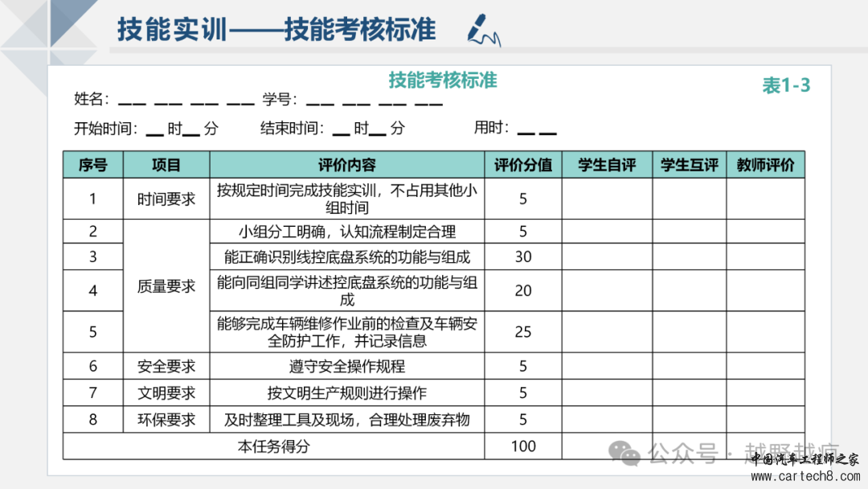Viewport: 868px width, 489px height.
Task: Click the score value 25
Action: pos(523,331)
